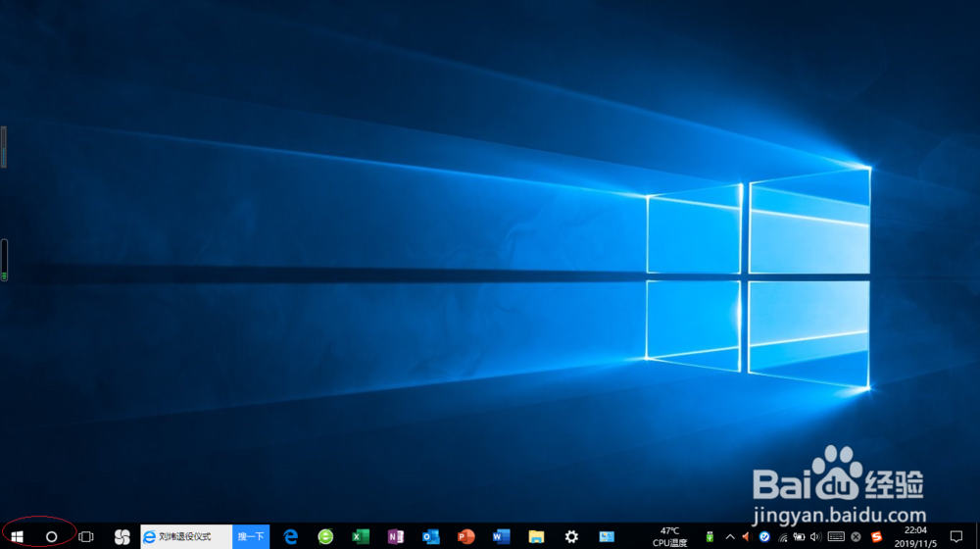The image size is (980, 549).
Task: Click upper widget bar at left screen edge
Action: (x=3, y=147)
